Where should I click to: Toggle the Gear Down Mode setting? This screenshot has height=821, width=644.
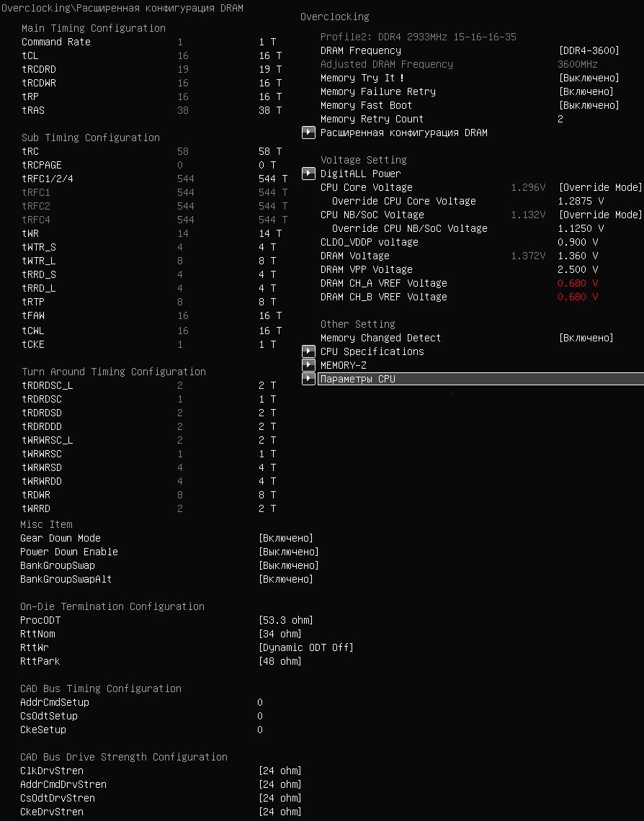pyautogui.click(x=285, y=538)
